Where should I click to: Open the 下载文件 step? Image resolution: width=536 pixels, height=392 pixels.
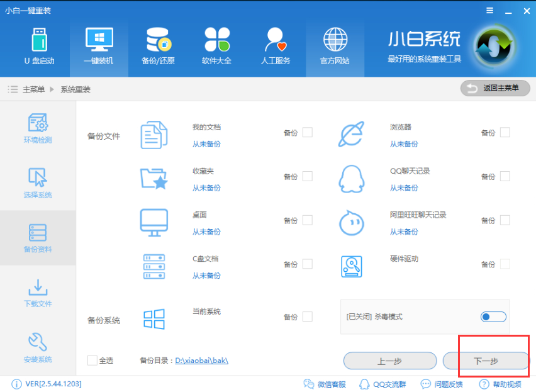38,293
